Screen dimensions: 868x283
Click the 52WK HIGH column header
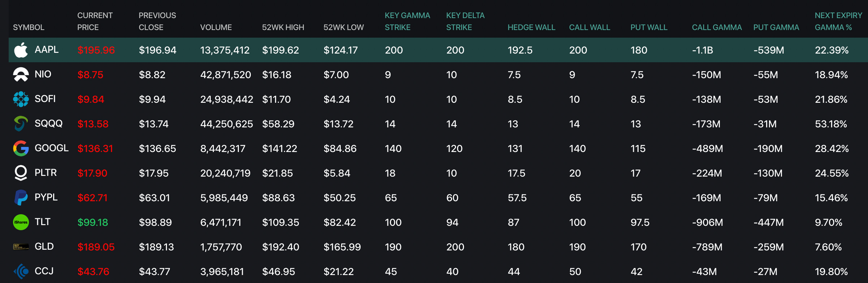283,28
